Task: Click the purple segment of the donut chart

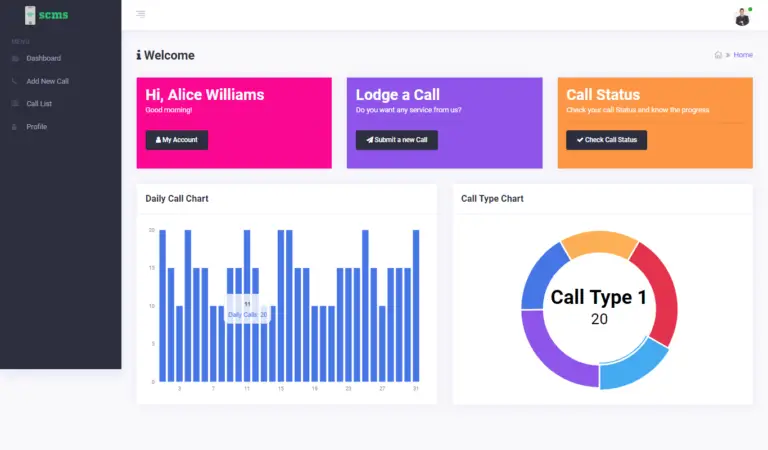Action: pos(550,355)
